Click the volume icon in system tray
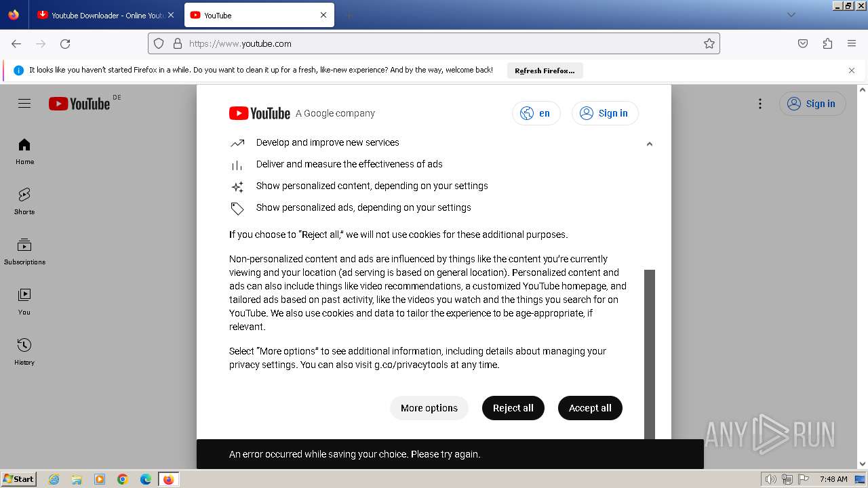868x488 pixels. [x=770, y=479]
